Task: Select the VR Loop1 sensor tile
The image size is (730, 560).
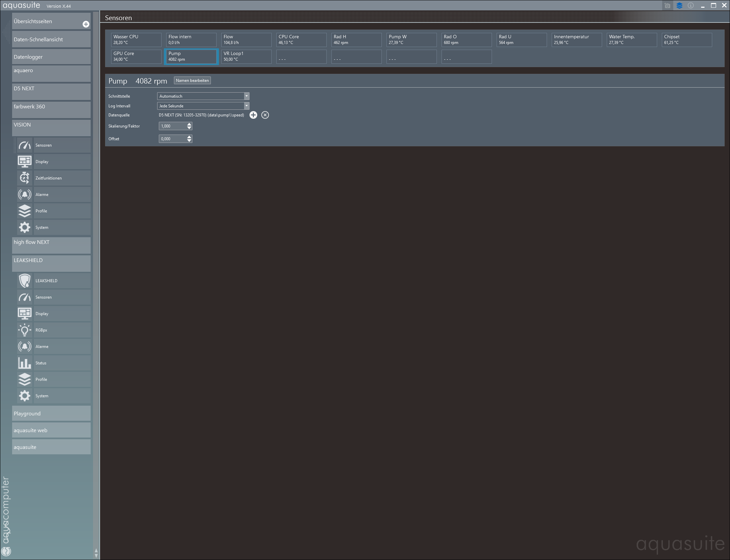Action: tap(246, 56)
